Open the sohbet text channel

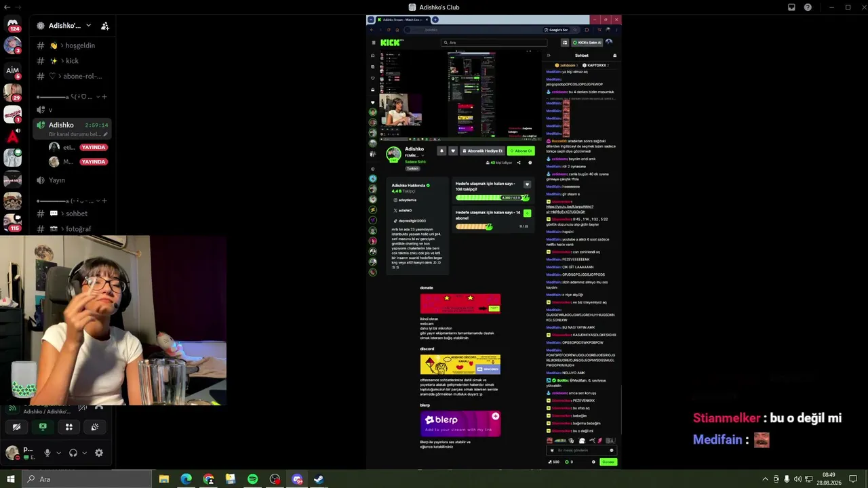73,213
